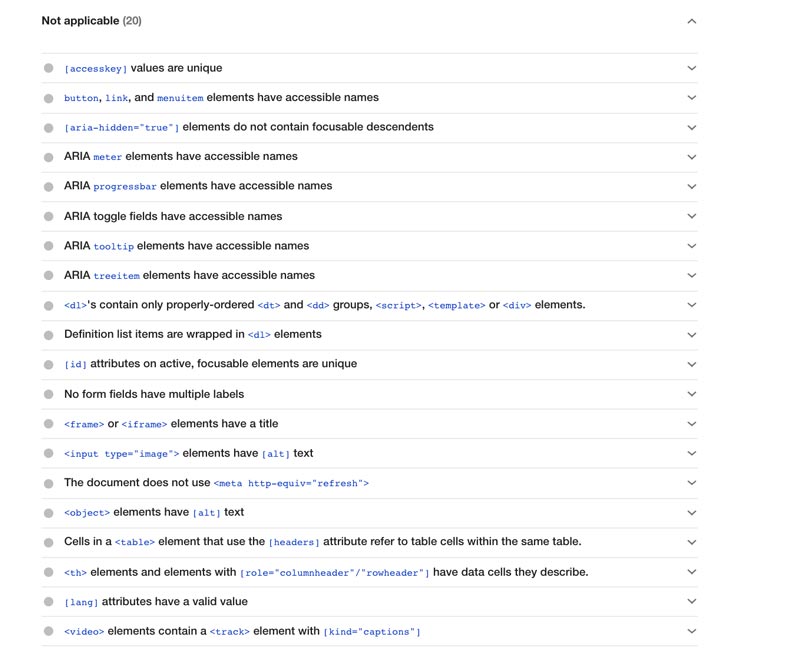
Task: Click text 'The document does not use'
Action: click(137, 482)
